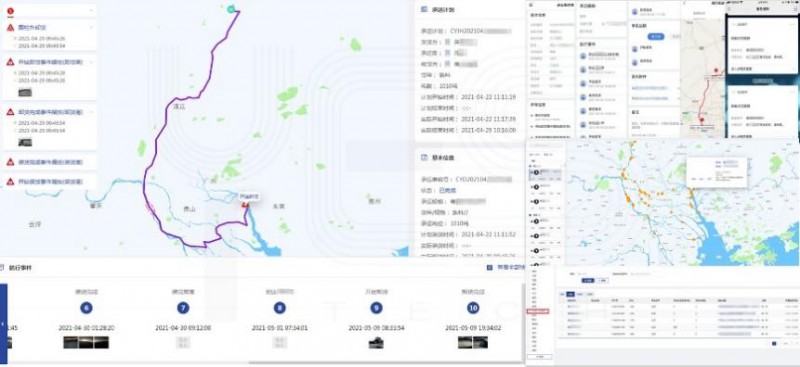Collapse the first alert card with its chevron
This screenshot has height=367, width=800.
91,28
